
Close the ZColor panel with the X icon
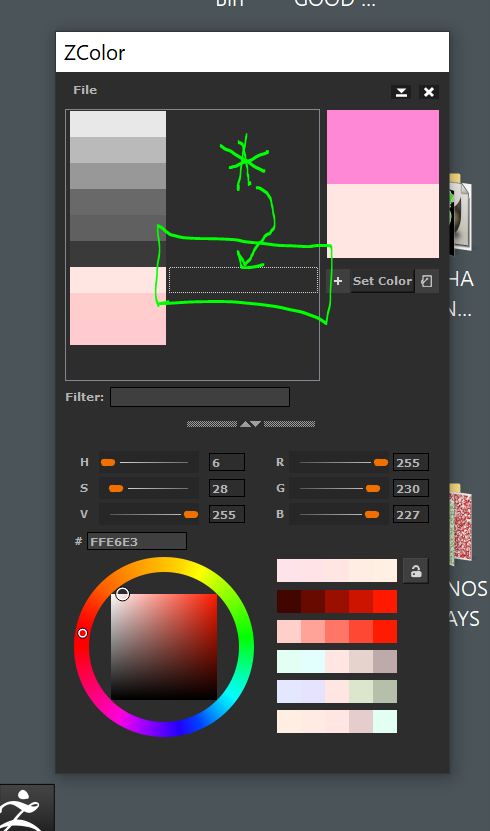(429, 92)
